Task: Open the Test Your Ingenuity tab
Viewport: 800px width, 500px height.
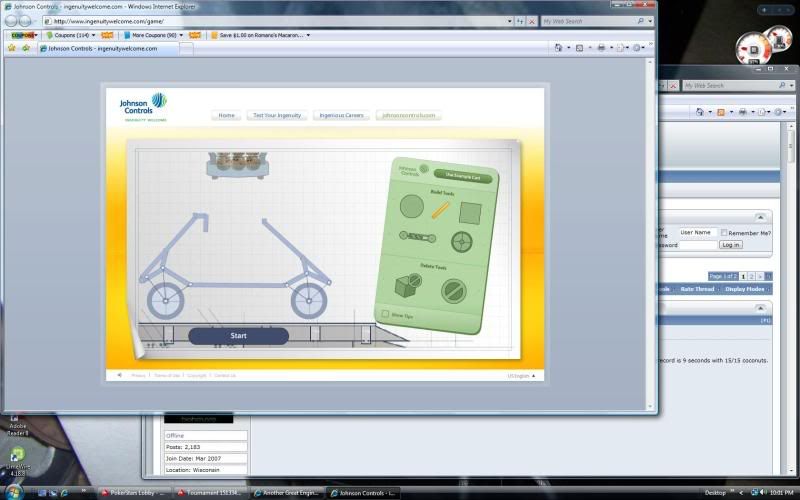Action: pos(277,116)
